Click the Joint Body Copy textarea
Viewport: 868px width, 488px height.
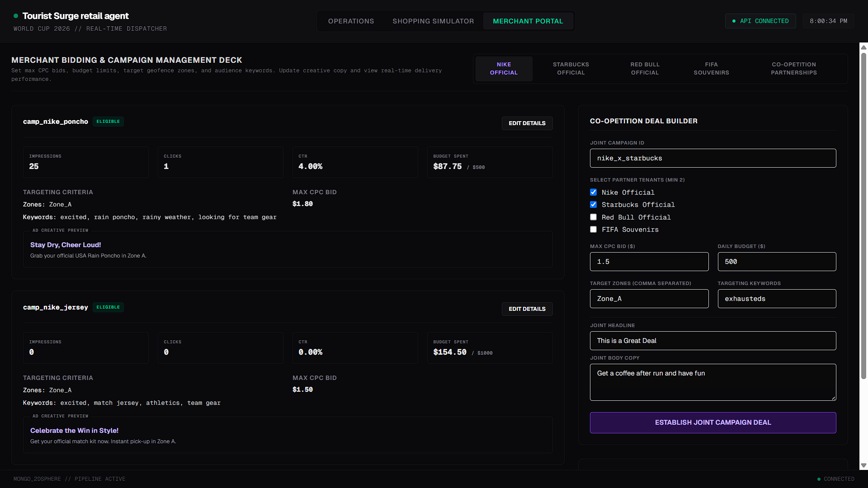[713, 382]
